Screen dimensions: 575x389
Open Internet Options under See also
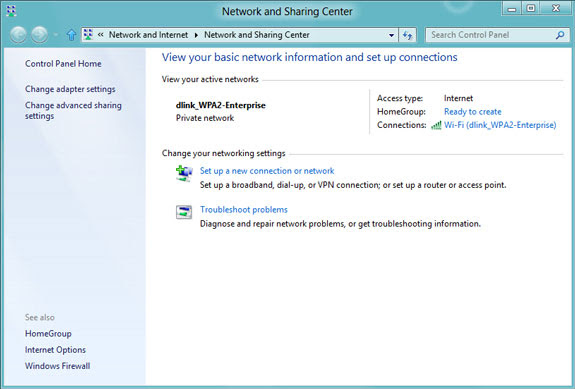(x=55, y=350)
